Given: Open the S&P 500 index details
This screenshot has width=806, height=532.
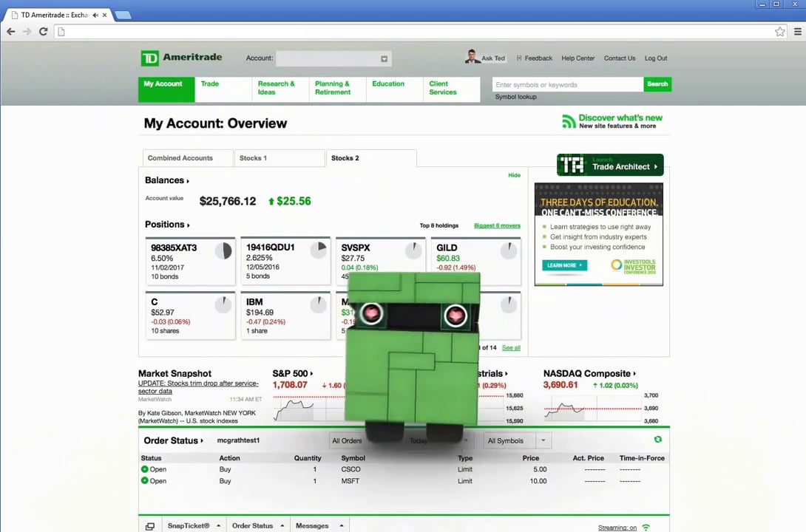Looking at the screenshot, I should click(x=293, y=373).
